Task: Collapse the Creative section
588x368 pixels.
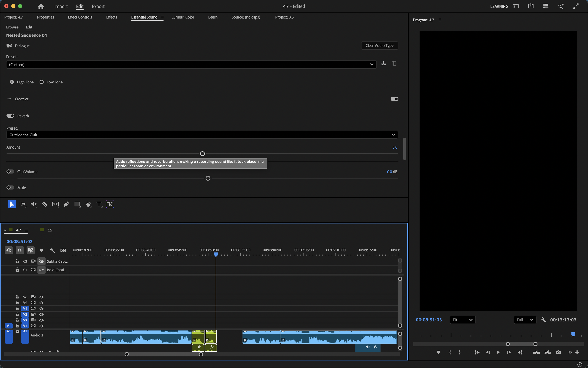Action: point(9,99)
